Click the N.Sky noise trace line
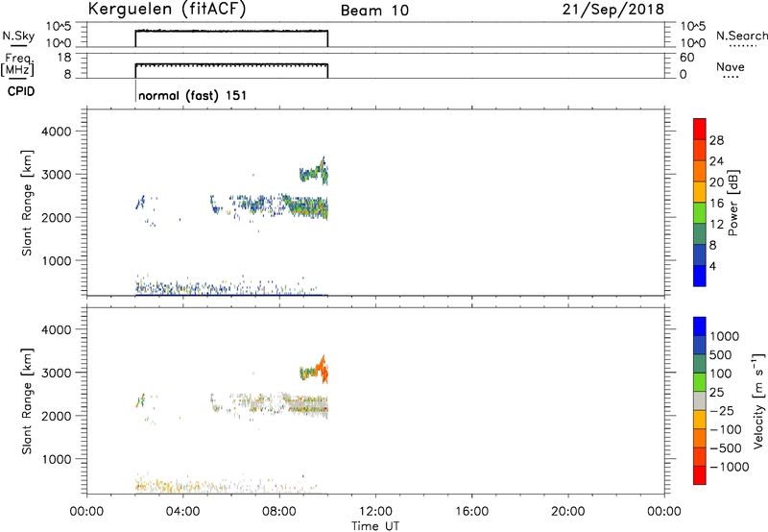768x532 pixels. pos(231,31)
